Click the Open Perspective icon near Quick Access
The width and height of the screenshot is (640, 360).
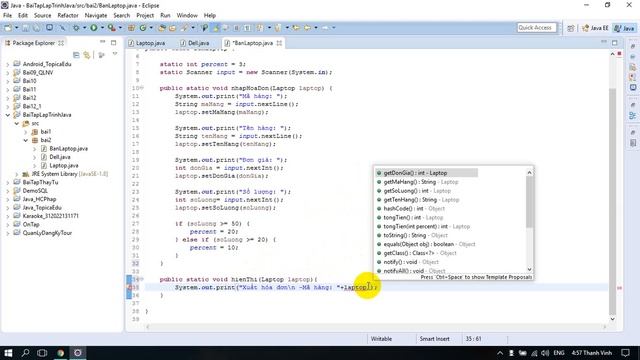pyautogui.click(x=571, y=28)
